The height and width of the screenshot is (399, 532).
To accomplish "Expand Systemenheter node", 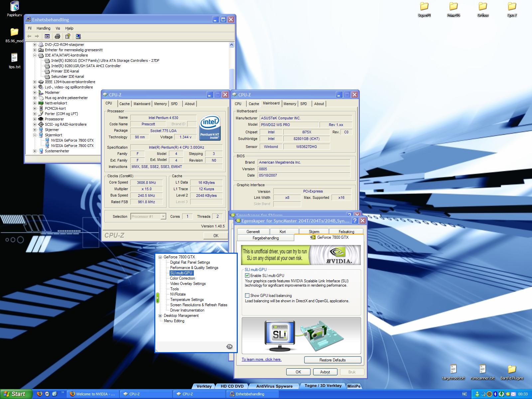I will click(x=35, y=151).
